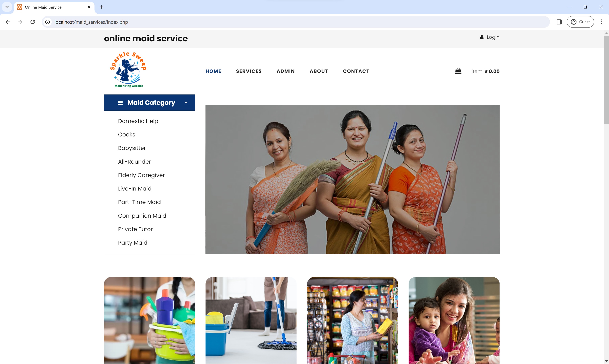609x364 pixels.
Task: Click the user/account icon near Login
Action: click(482, 37)
